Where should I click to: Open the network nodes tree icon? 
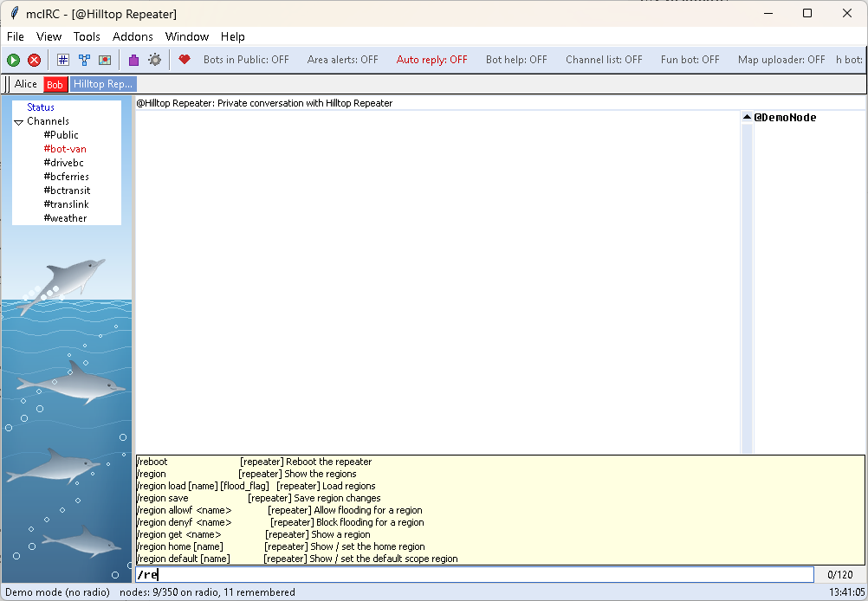pos(84,60)
